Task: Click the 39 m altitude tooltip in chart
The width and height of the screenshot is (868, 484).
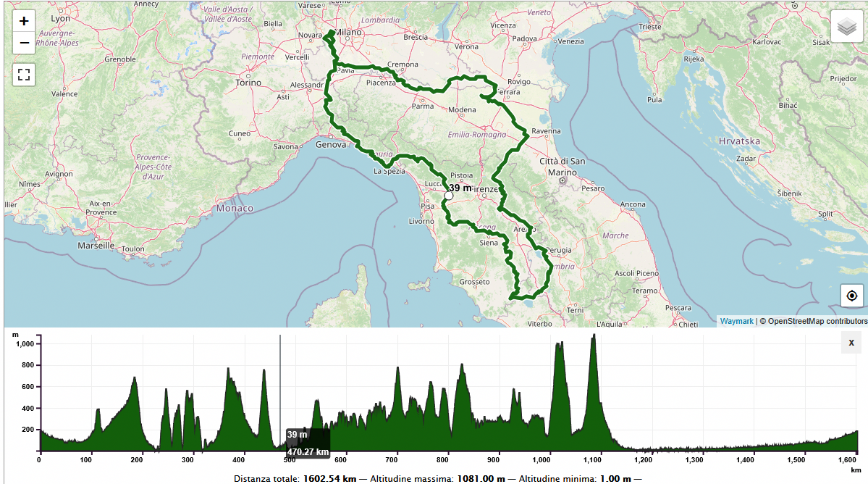Action: point(298,435)
